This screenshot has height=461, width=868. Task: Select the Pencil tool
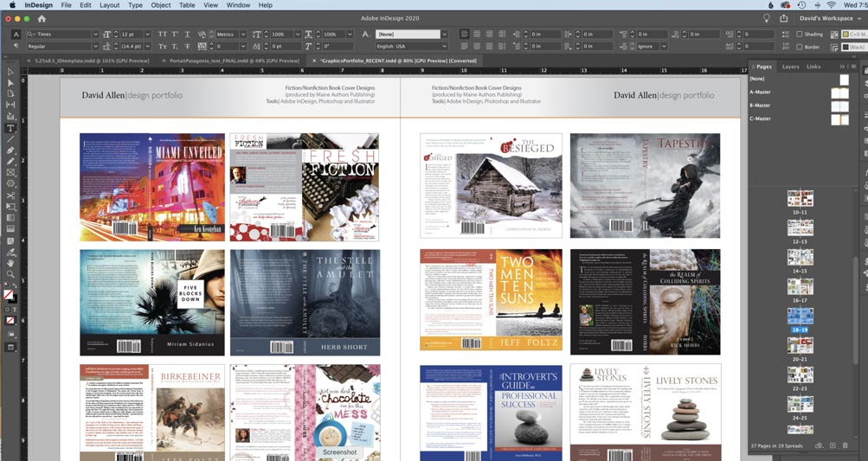10,161
